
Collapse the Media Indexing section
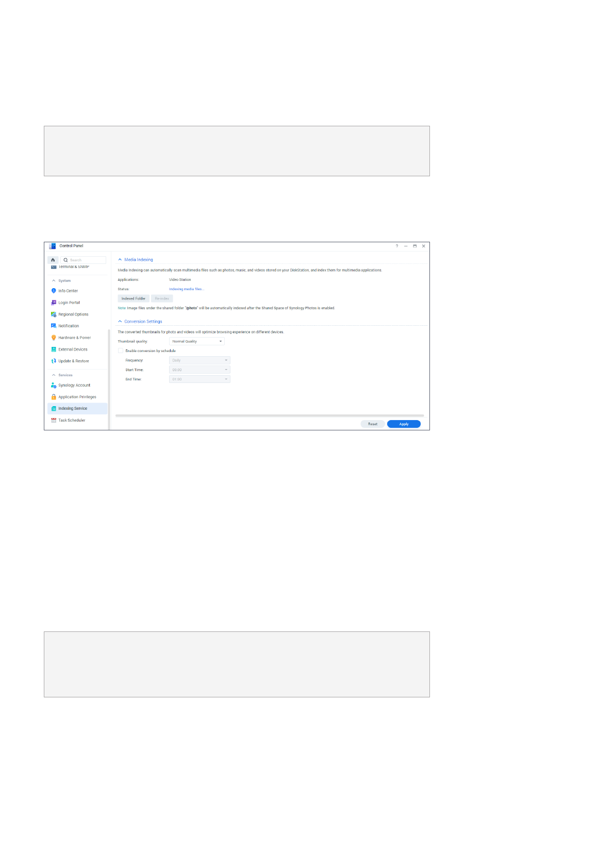pos(120,260)
